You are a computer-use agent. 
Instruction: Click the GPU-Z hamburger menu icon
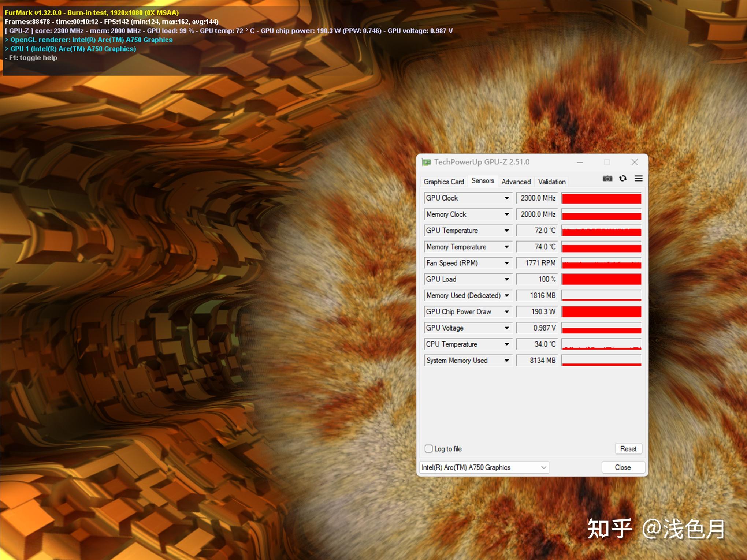[x=639, y=179]
